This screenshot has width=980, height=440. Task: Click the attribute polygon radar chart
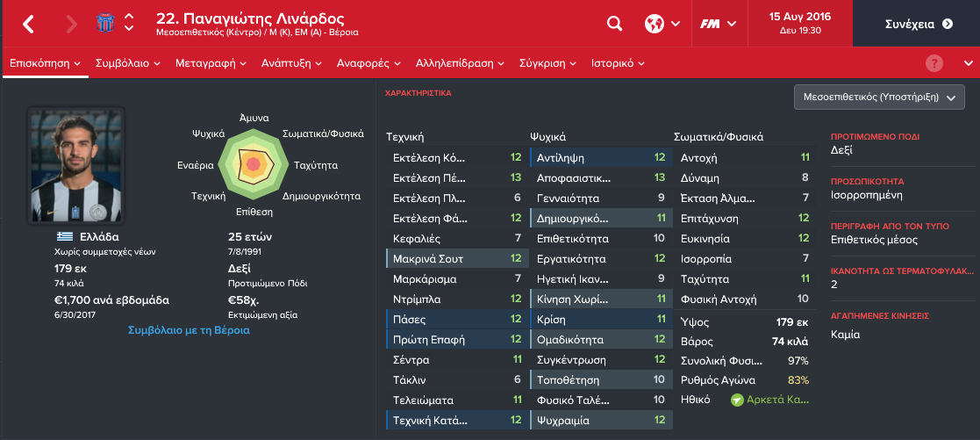pyautogui.click(x=253, y=164)
